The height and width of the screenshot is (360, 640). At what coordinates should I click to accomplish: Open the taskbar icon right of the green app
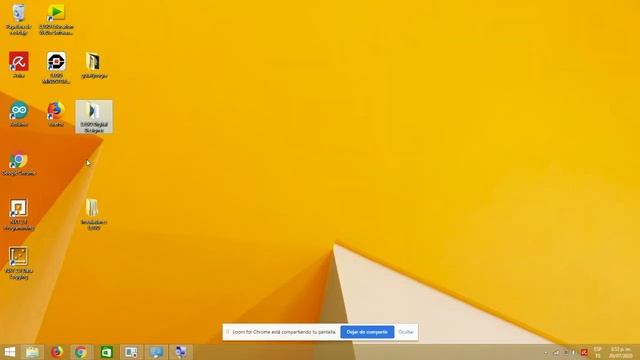[131, 352]
